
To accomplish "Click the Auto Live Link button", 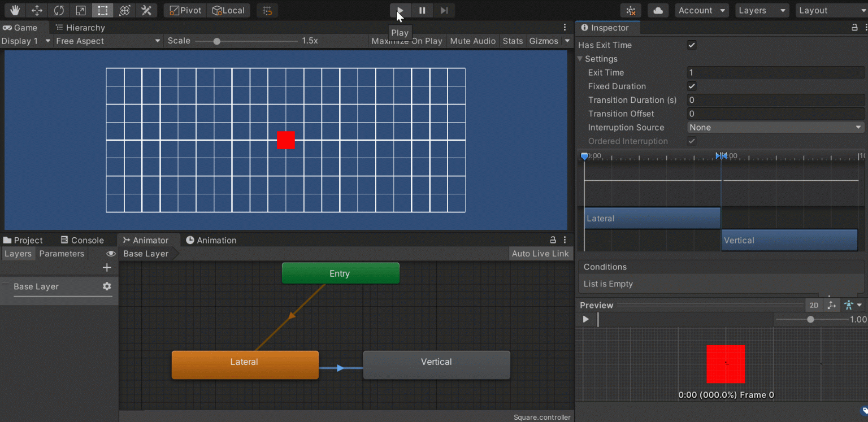I will pos(540,254).
